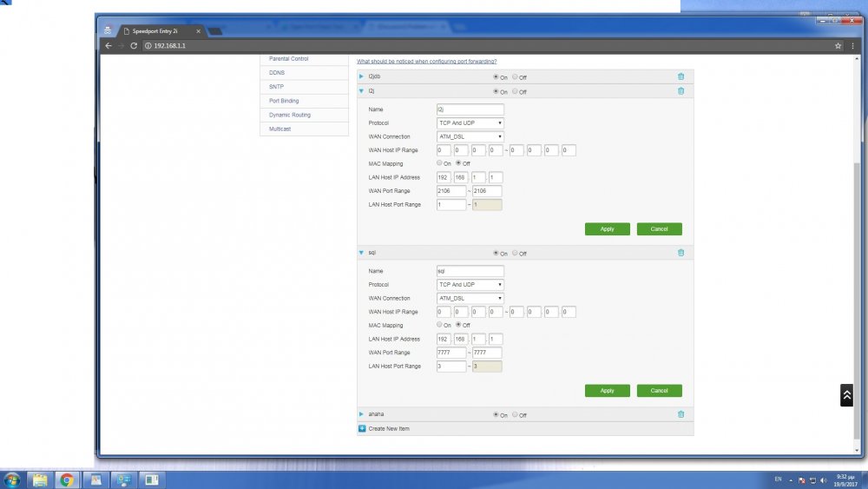Bookmark this page with the star icon

pyautogui.click(x=838, y=46)
